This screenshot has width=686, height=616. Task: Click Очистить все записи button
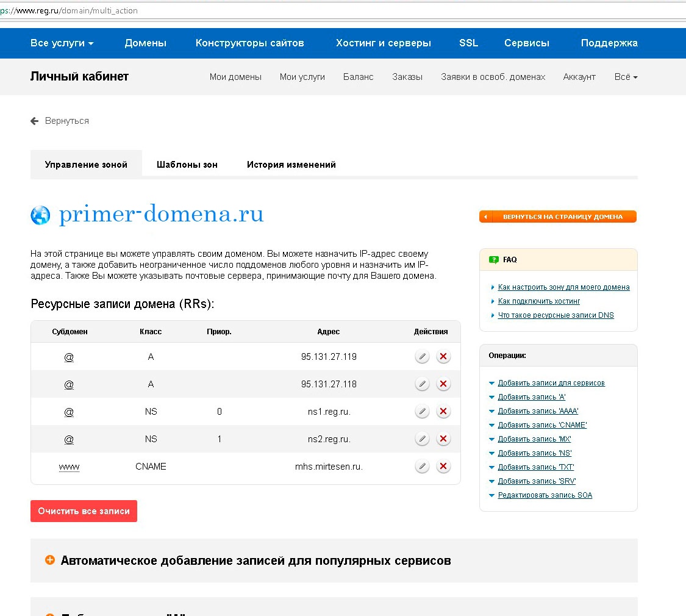click(x=84, y=511)
